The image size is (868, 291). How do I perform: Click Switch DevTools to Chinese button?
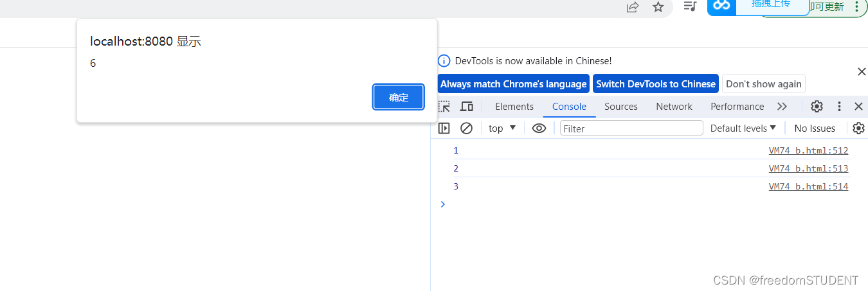(x=656, y=84)
